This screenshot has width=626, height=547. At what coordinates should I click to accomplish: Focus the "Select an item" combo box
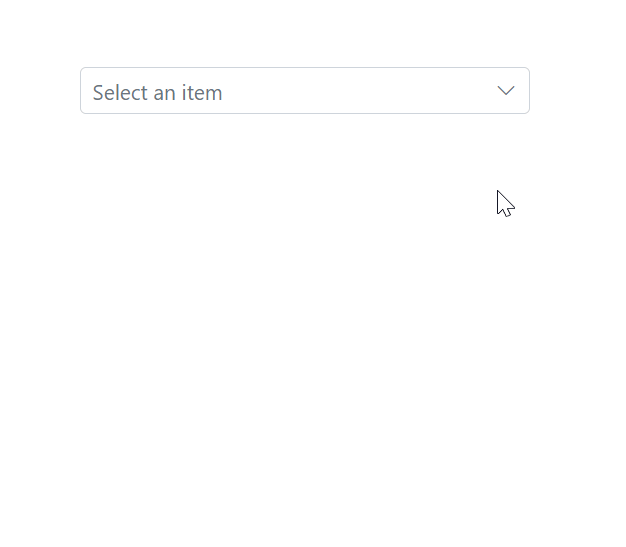[x=304, y=91]
